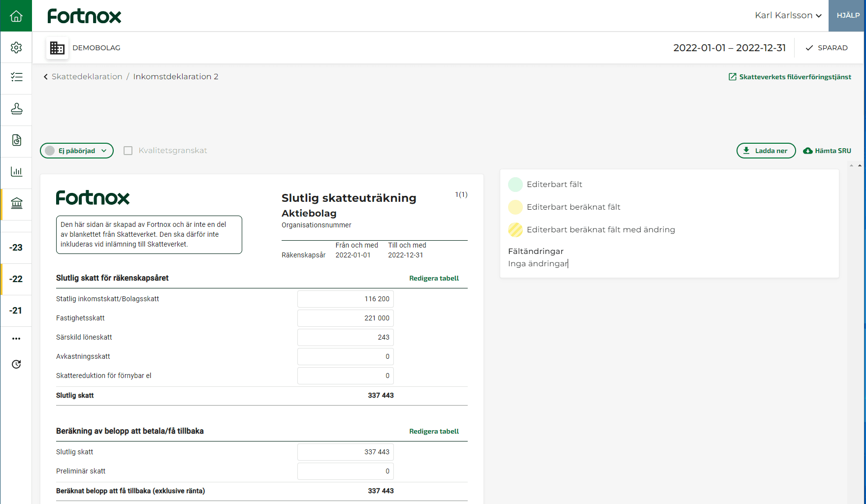This screenshot has height=504, width=866.
Task: Open the checklist icon in sidebar
Action: click(x=16, y=77)
